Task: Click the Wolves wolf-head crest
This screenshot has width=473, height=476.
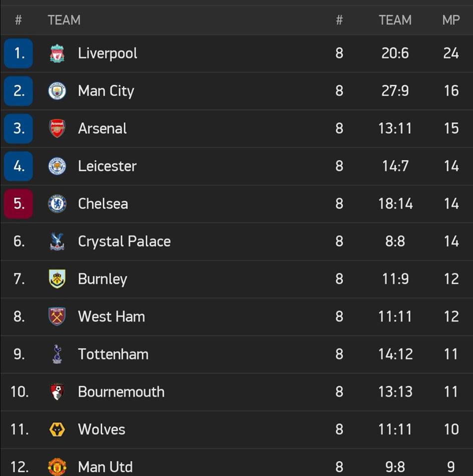Action: tap(57, 429)
